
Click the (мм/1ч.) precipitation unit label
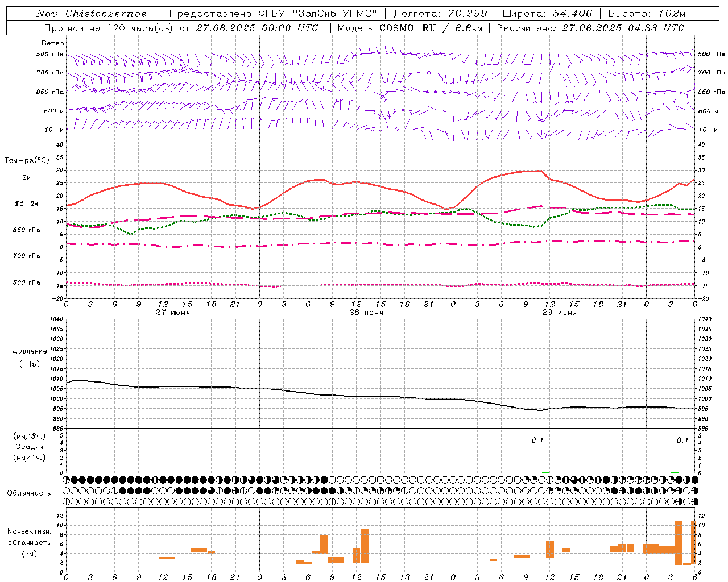[30, 458]
